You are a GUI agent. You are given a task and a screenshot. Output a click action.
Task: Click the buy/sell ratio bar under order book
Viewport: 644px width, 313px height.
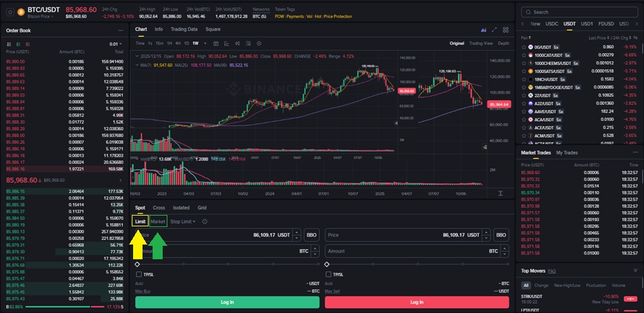65,307
